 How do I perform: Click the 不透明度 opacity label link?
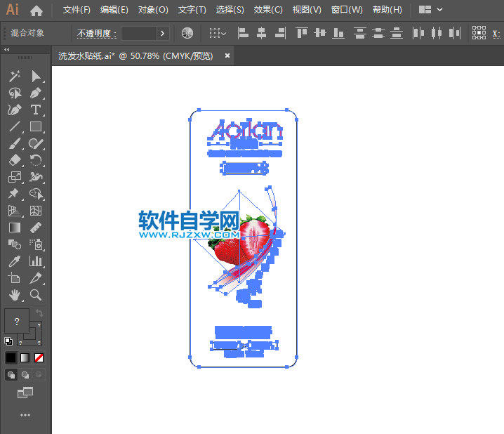(x=97, y=33)
